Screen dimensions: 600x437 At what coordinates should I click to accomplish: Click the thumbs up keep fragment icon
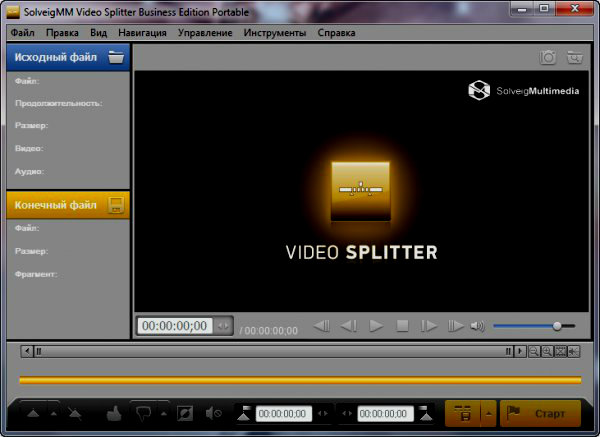click(114, 413)
